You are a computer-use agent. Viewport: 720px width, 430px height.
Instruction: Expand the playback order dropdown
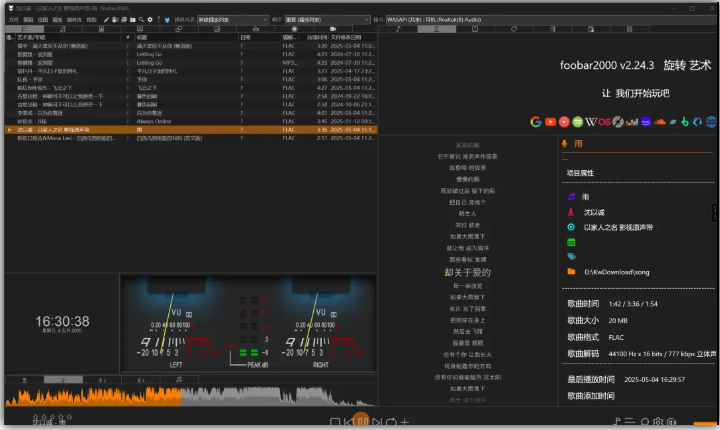tap(327, 20)
